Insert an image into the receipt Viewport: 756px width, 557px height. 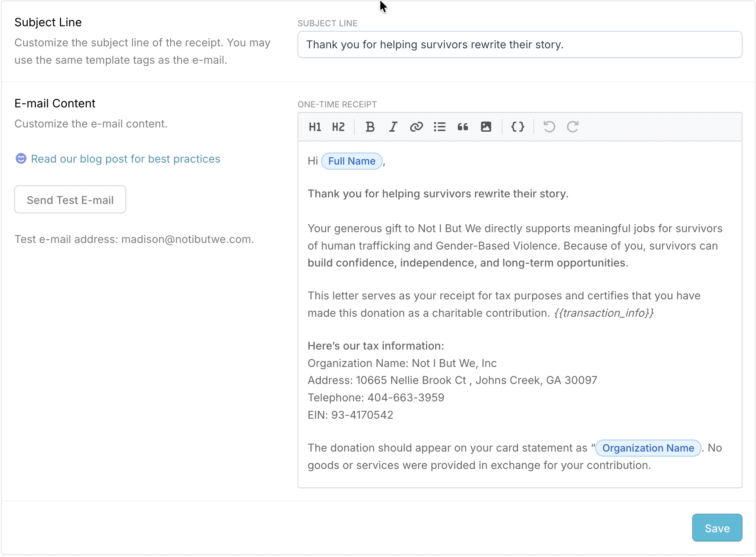click(486, 127)
